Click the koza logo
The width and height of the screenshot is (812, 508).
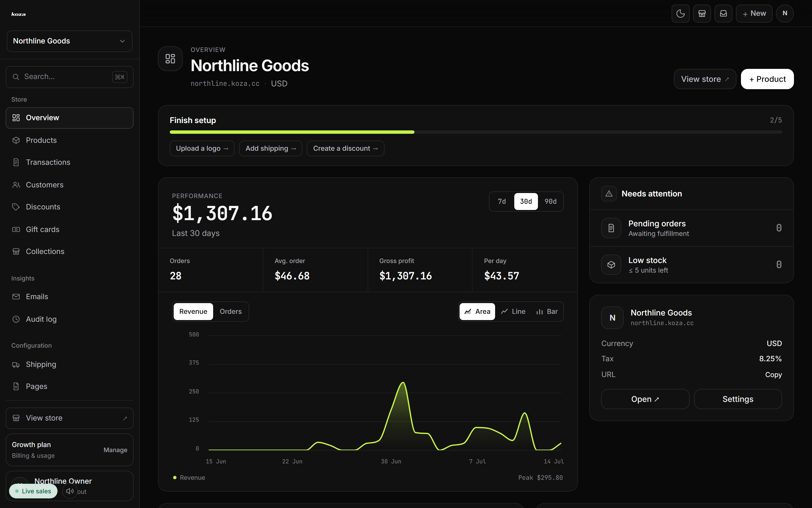tap(18, 14)
